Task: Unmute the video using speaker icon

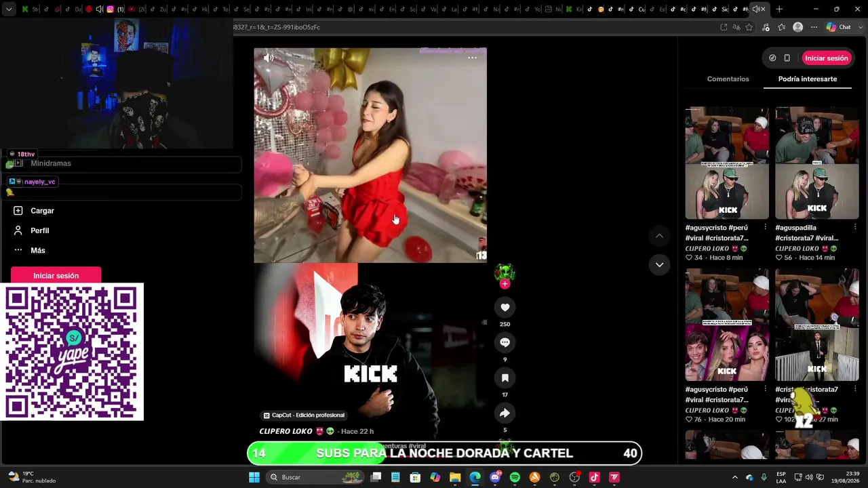Action: (269, 58)
